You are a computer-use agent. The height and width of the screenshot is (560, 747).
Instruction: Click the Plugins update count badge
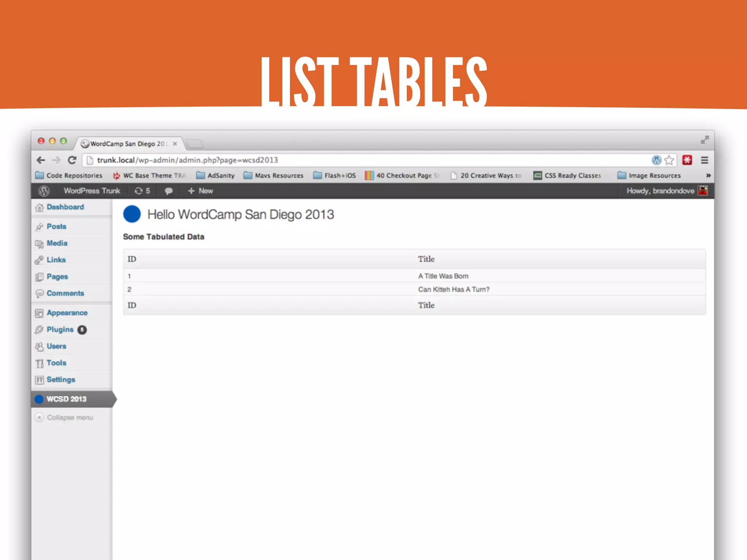click(82, 330)
